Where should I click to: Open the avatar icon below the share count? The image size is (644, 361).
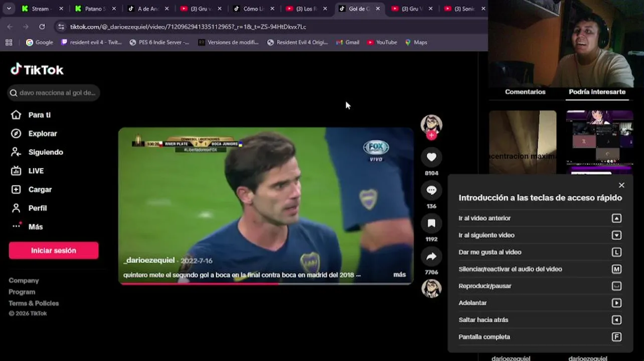click(x=431, y=288)
